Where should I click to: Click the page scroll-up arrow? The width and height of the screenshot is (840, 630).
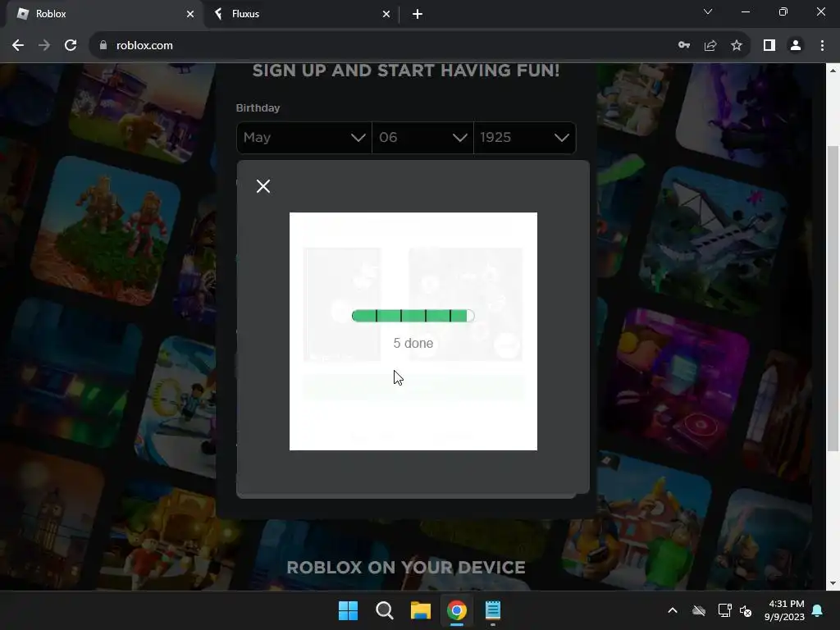click(x=833, y=71)
